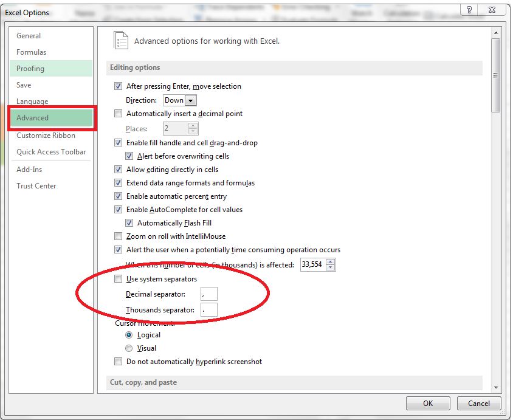
Task: Toggle Allow editing directly in cells
Action: coord(118,170)
